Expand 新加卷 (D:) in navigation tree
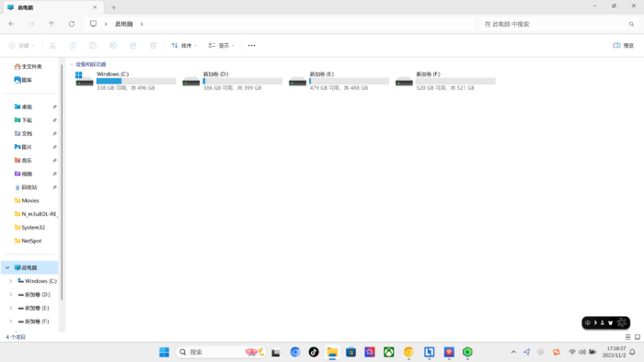Screen dimensions: 644x362 (11, 294)
